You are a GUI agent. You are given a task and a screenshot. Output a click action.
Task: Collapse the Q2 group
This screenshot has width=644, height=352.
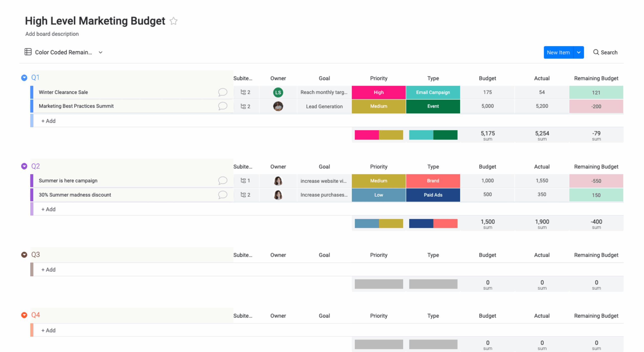[24, 166]
